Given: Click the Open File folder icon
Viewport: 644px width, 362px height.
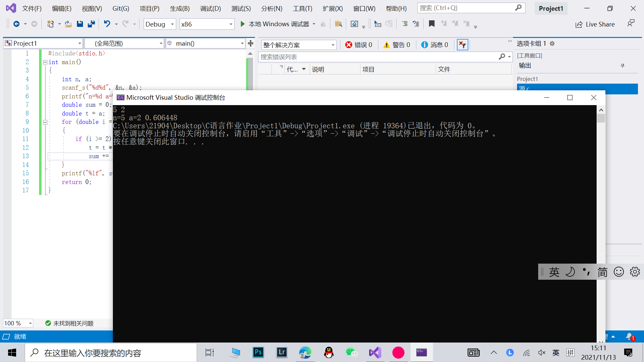Looking at the screenshot, I should [x=68, y=24].
